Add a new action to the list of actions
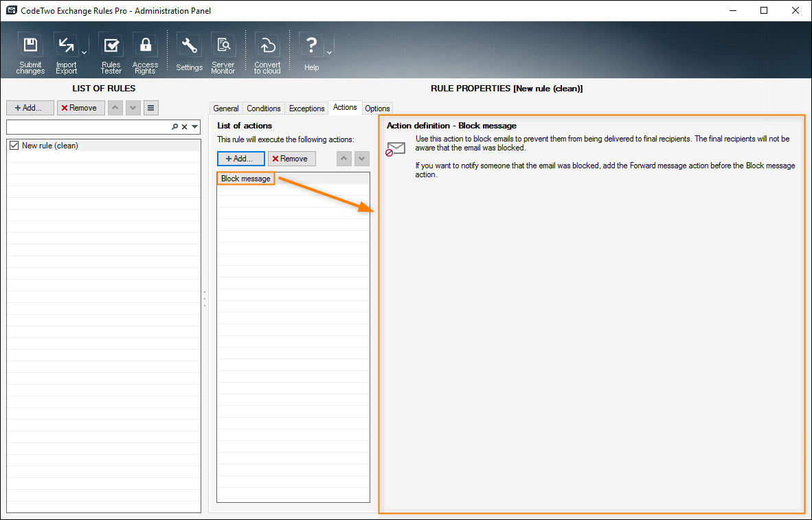The height and width of the screenshot is (520, 812). coord(241,159)
